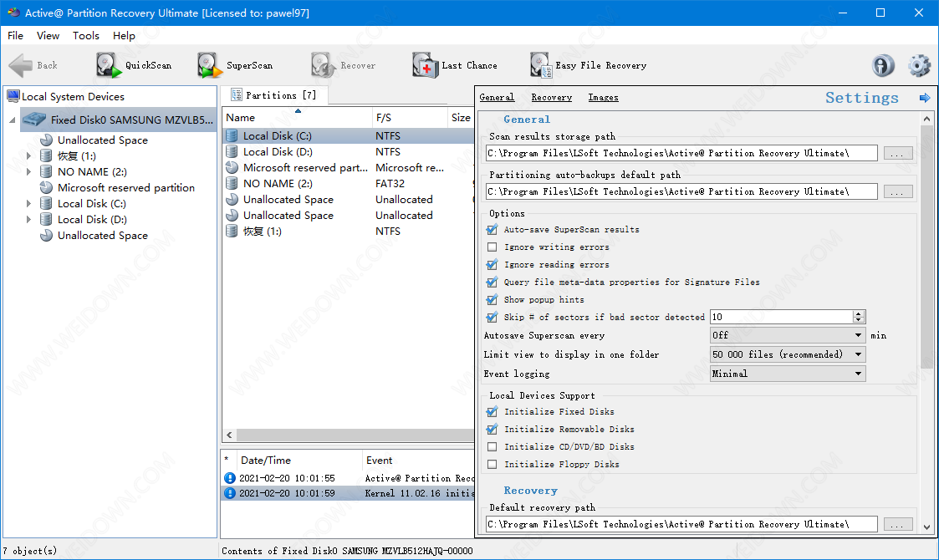The height and width of the screenshot is (560, 939).
Task: Expand Local Disk (C:) tree node
Action: tap(28, 204)
